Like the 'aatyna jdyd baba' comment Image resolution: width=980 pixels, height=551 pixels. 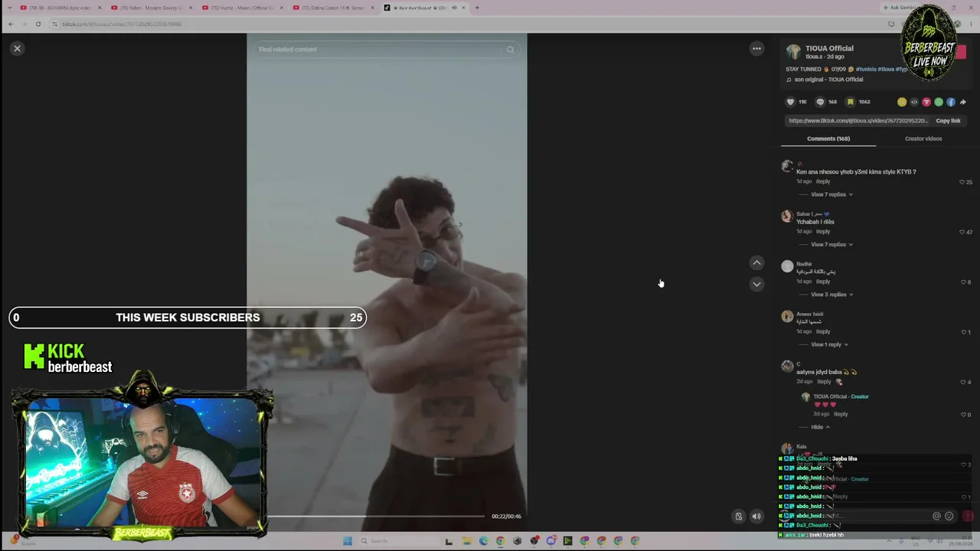(963, 382)
